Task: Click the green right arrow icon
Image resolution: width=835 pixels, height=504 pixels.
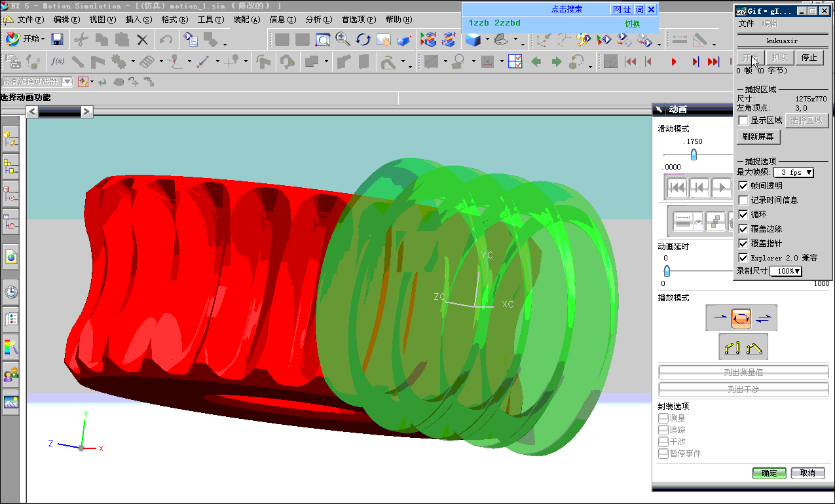Action: [x=557, y=62]
